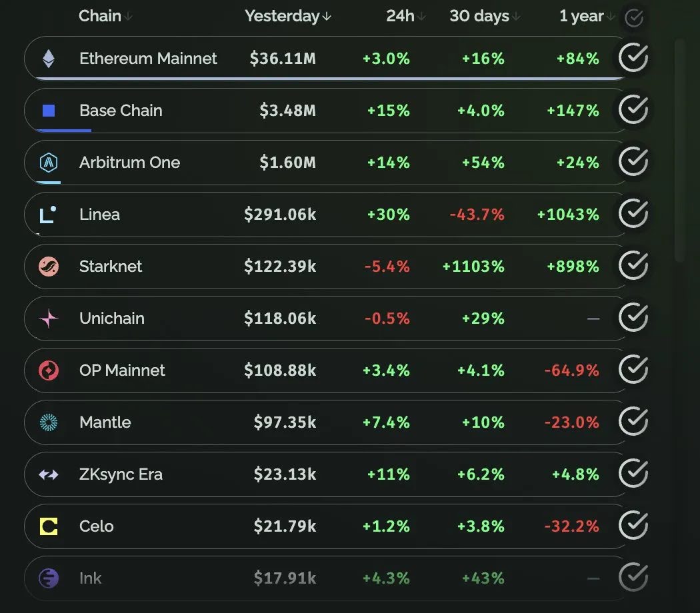Toggle the select-all checkmark in header
The image size is (700, 613).
click(633, 18)
